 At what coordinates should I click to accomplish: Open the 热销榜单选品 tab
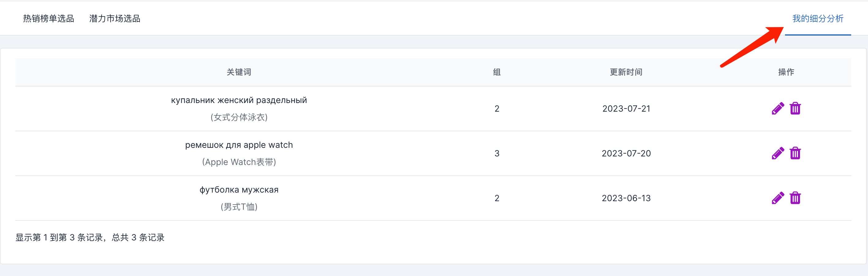pos(48,19)
